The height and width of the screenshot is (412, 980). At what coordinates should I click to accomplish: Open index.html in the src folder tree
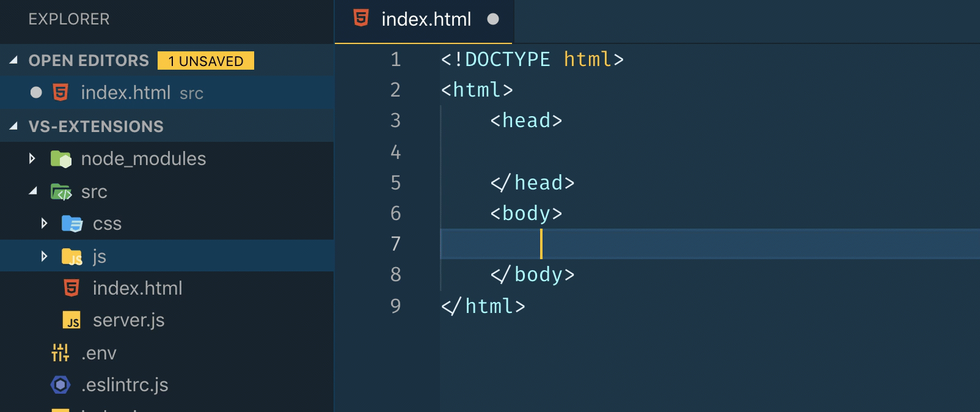point(137,288)
